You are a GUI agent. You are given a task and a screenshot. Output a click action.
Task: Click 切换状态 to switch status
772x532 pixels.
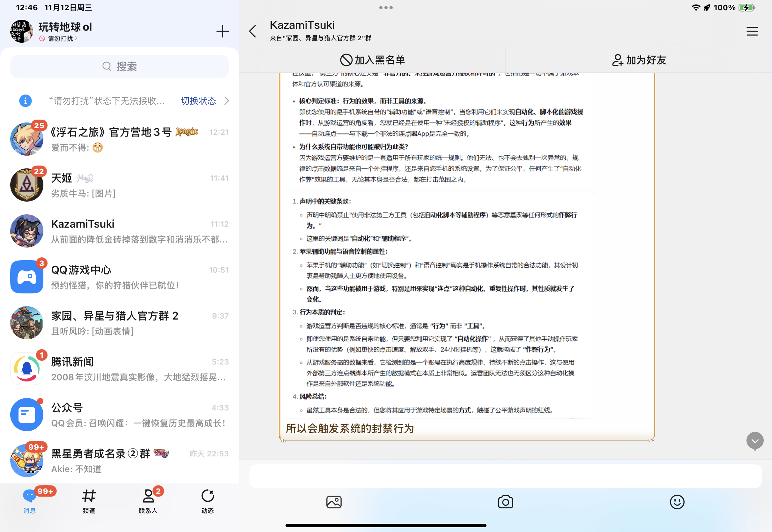coord(198,101)
